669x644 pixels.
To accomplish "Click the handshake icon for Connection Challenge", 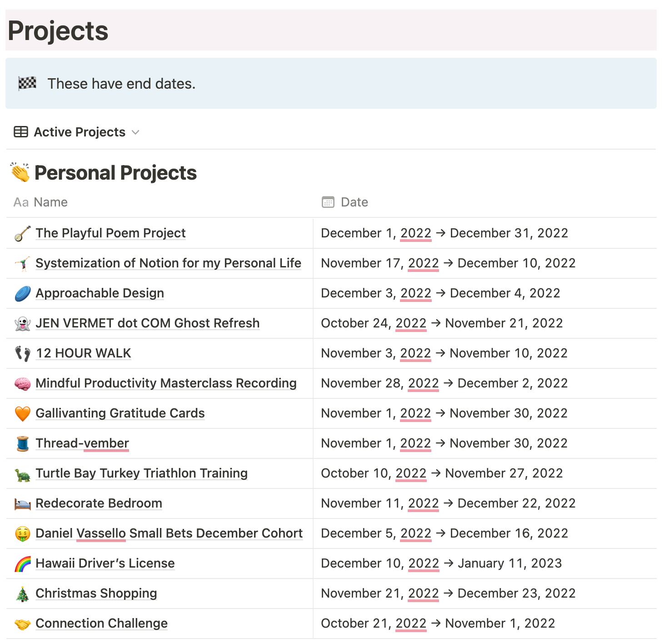I will coord(23,624).
